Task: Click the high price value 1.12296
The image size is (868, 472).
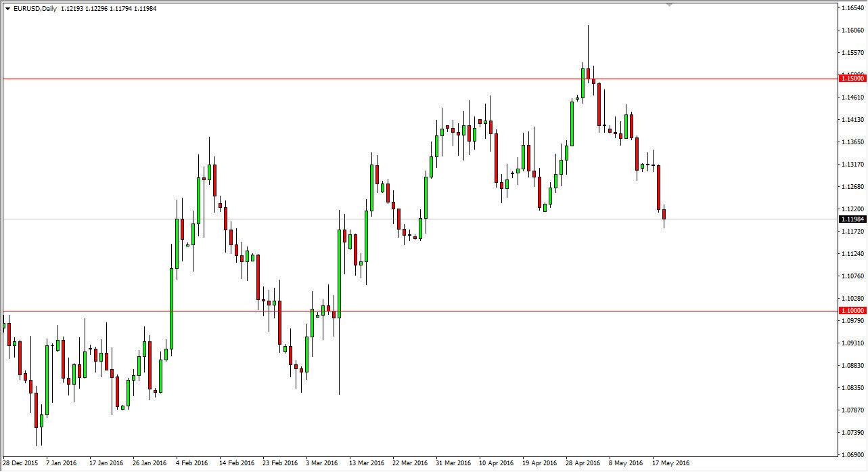Action: [97, 9]
